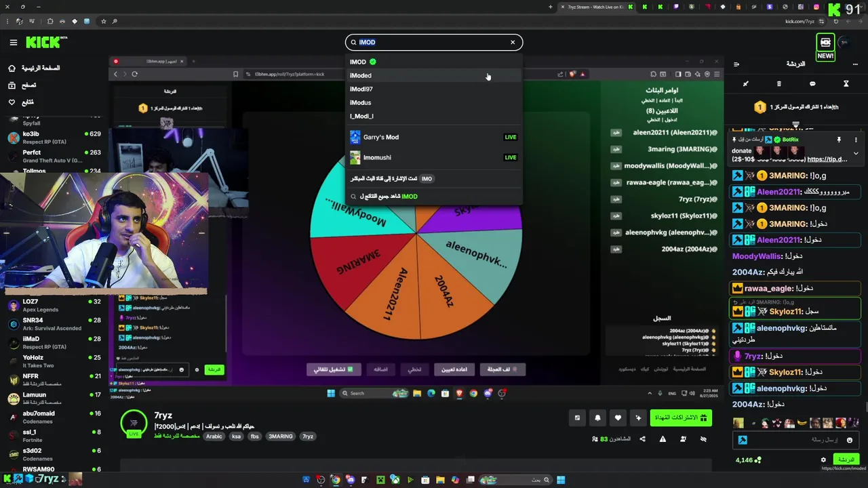Image resolution: width=868 pixels, height=488 pixels.
Task: Click the Arabic tag
Action: (x=214, y=436)
